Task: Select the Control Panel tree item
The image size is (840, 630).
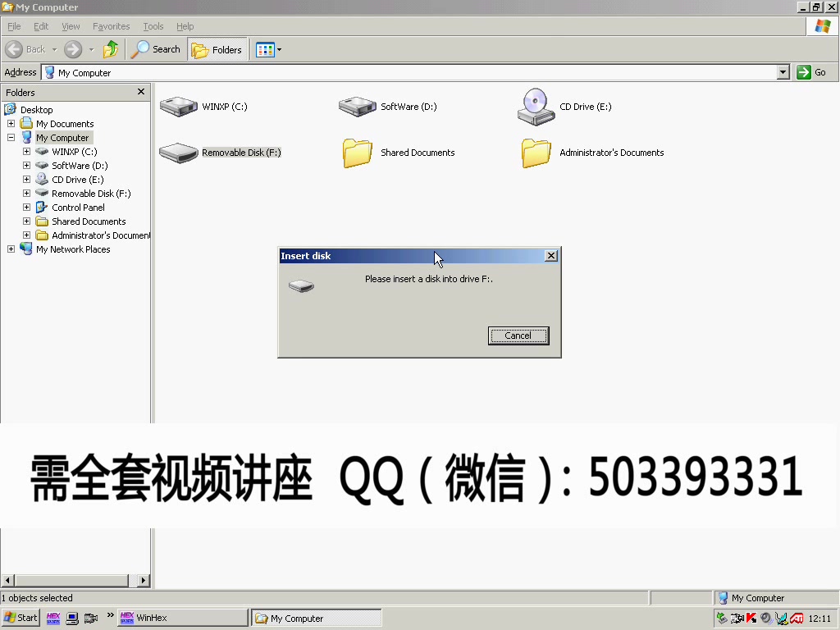Action: tap(78, 207)
